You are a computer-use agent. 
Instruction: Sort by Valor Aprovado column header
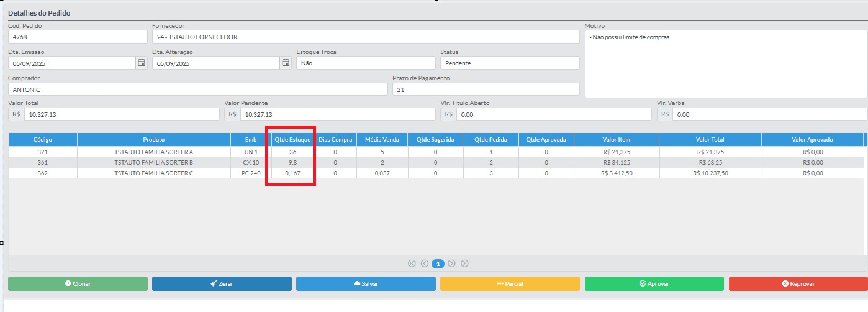pyautogui.click(x=812, y=140)
